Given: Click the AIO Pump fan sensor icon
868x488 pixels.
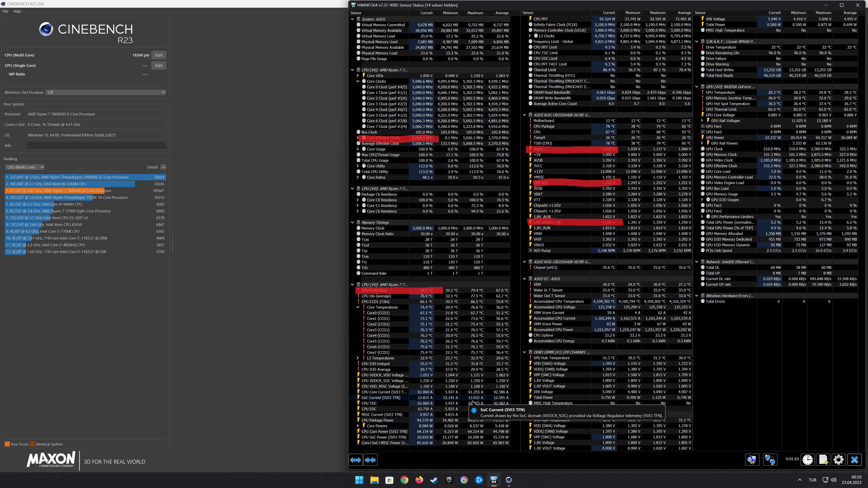Looking at the screenshot, I should coord(530,251).
